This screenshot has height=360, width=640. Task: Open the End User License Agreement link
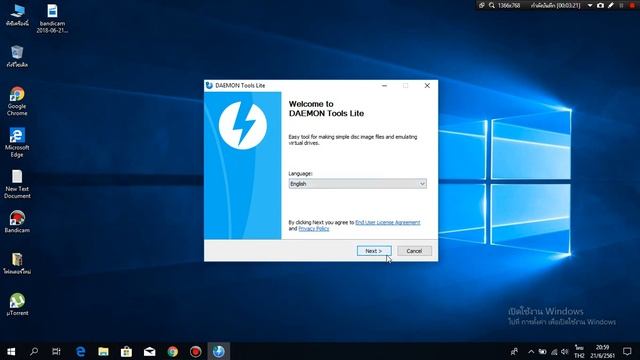tap(388, 222)
